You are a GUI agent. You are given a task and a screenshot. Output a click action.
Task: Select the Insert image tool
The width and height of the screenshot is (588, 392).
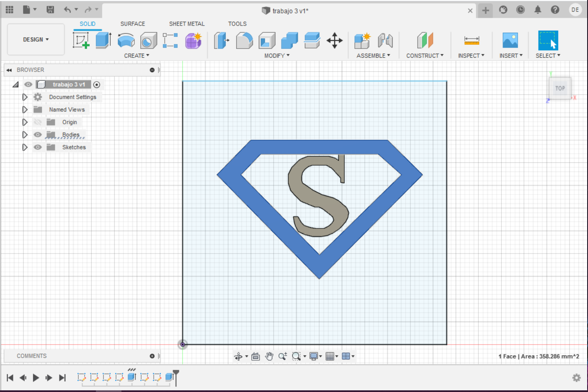(x=510, y=41)
